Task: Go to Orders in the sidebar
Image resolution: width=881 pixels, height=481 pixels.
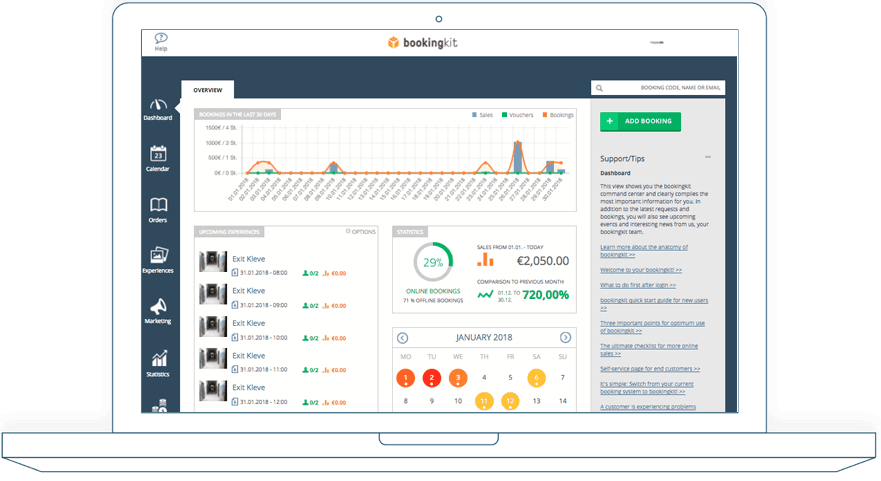Action: click(157, 210)
